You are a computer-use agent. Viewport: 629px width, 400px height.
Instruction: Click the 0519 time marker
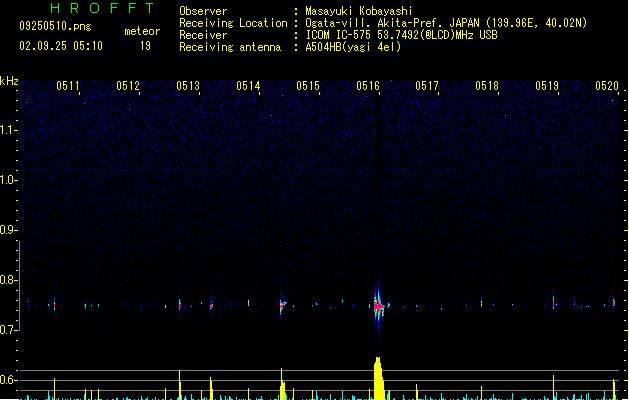coord(547,86)
